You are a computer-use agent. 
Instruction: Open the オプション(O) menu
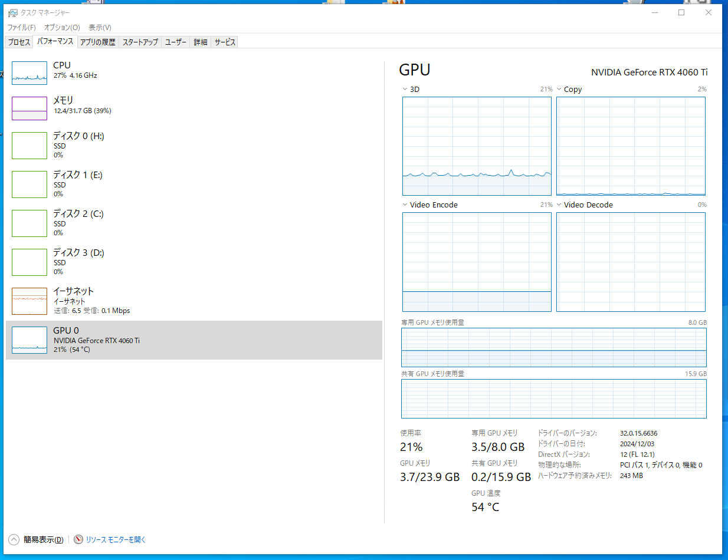point(62,28)
